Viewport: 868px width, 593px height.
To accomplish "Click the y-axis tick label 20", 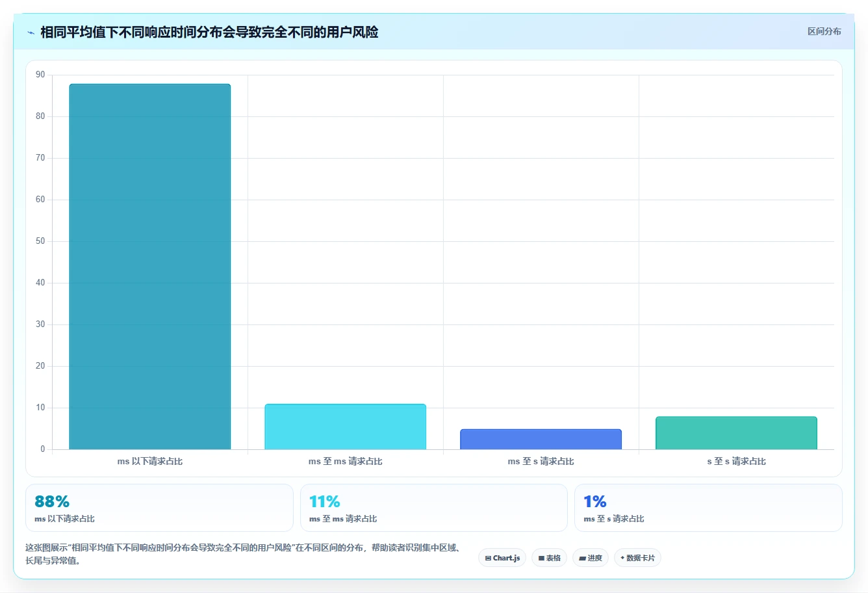I will [41, 366].
